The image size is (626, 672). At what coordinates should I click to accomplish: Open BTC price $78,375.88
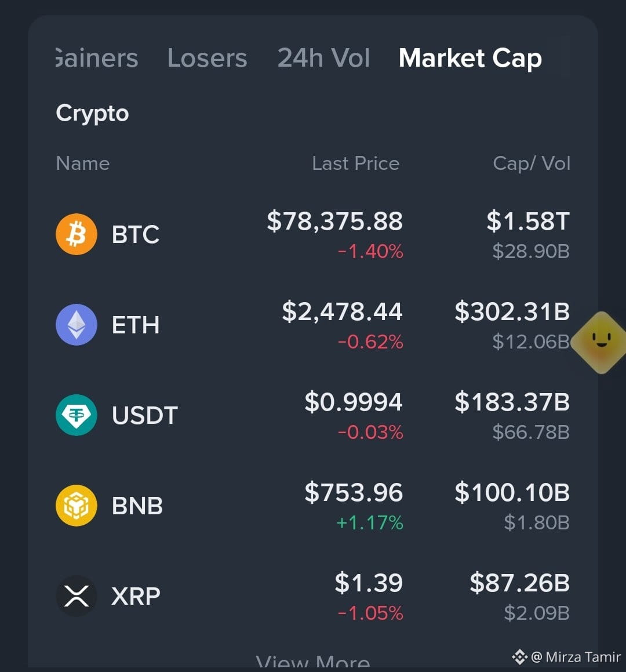tap(334, 221)
